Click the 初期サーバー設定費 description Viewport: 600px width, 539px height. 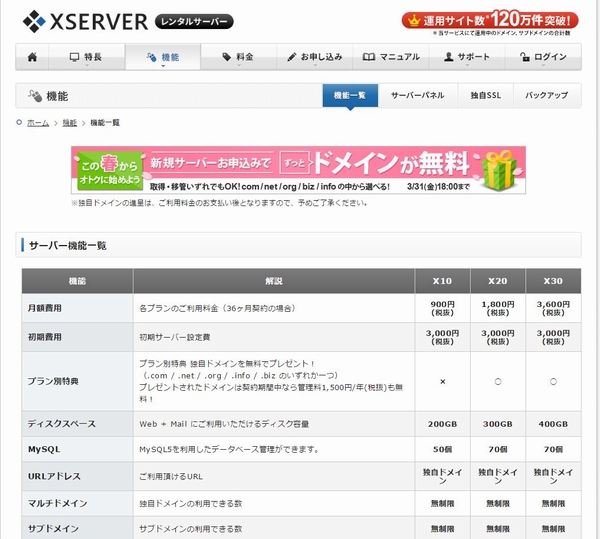pyautogui.click(x=174, y=337)
